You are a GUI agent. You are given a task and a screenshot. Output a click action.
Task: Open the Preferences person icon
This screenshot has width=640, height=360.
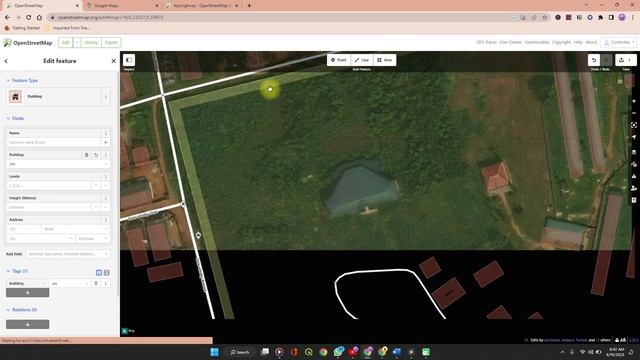pyautogui.click(x=634, y=188)
